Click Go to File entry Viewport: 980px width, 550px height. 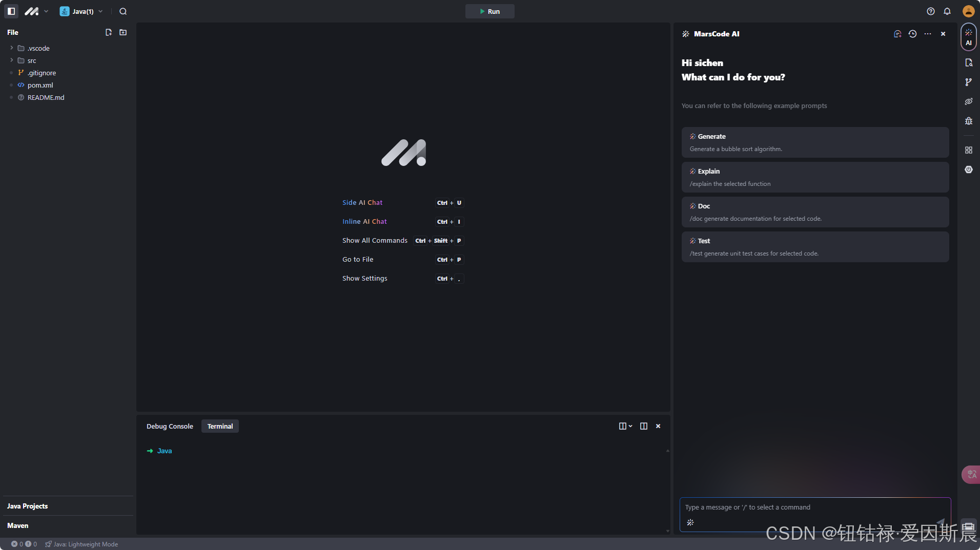(358, 259)
